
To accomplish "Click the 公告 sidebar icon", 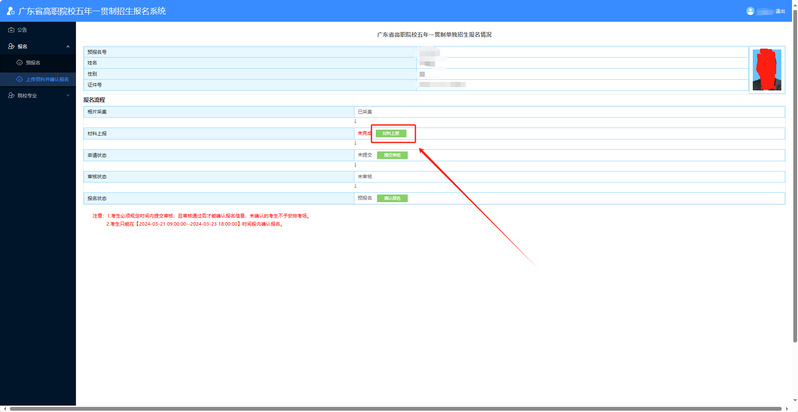I will coord(10,30).
